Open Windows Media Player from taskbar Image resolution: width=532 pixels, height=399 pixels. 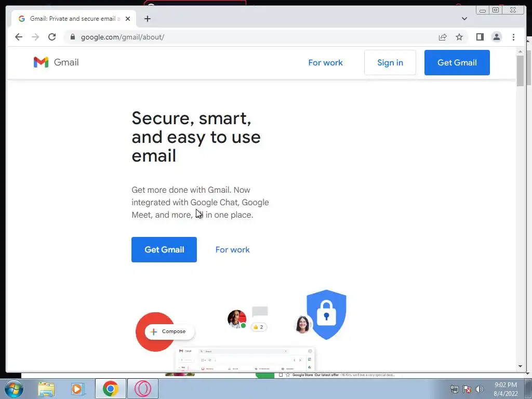click(77, 389)
